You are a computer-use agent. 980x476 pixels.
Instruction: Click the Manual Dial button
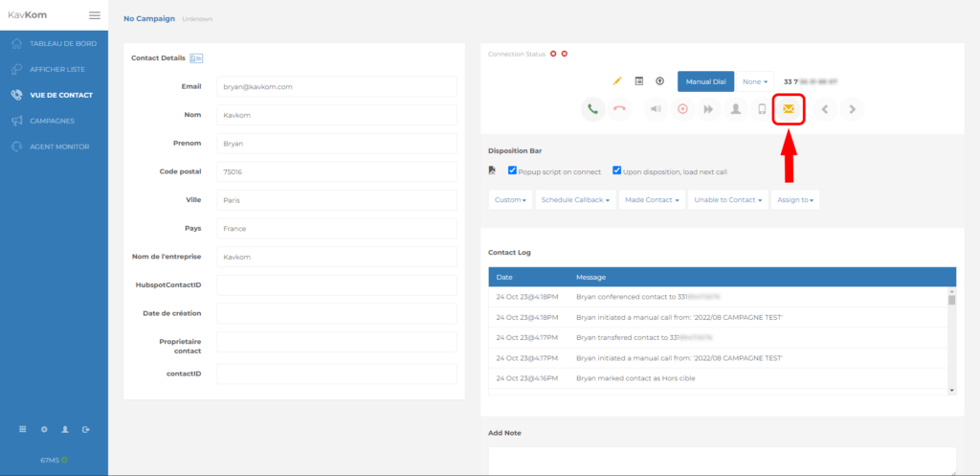705,81
